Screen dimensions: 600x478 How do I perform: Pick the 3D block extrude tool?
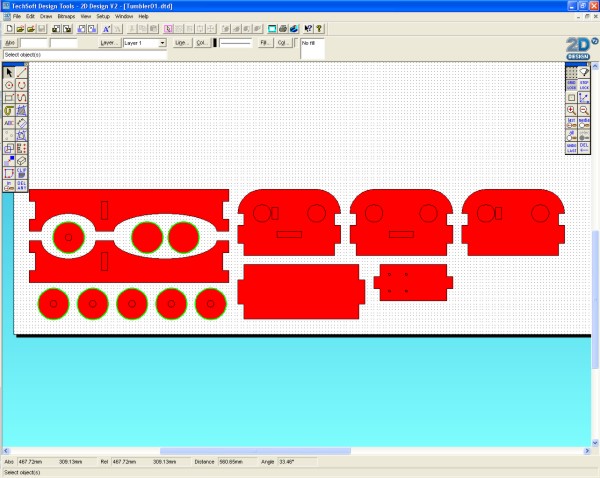(x=21, y=161)
